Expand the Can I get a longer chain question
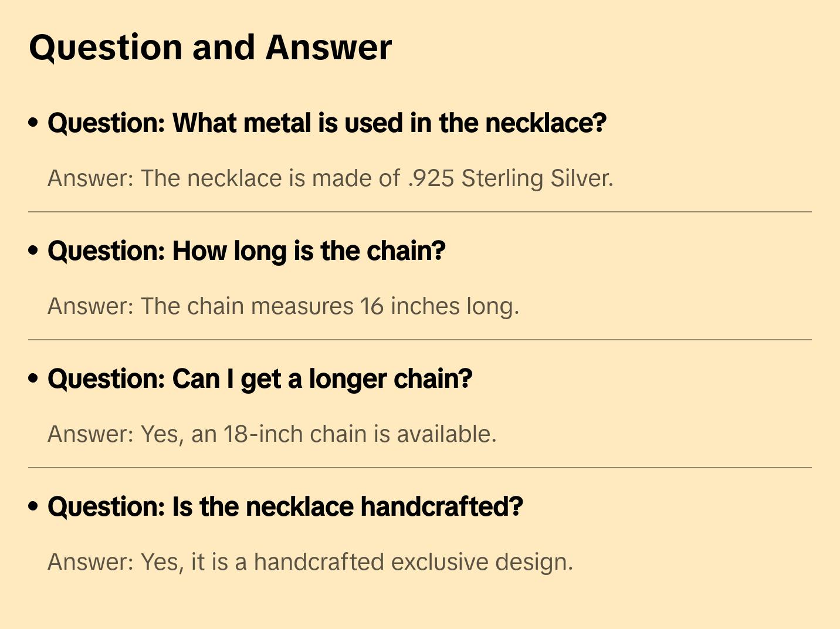The width and height of the screenshot is (840, 629). [x=260, y=379]
